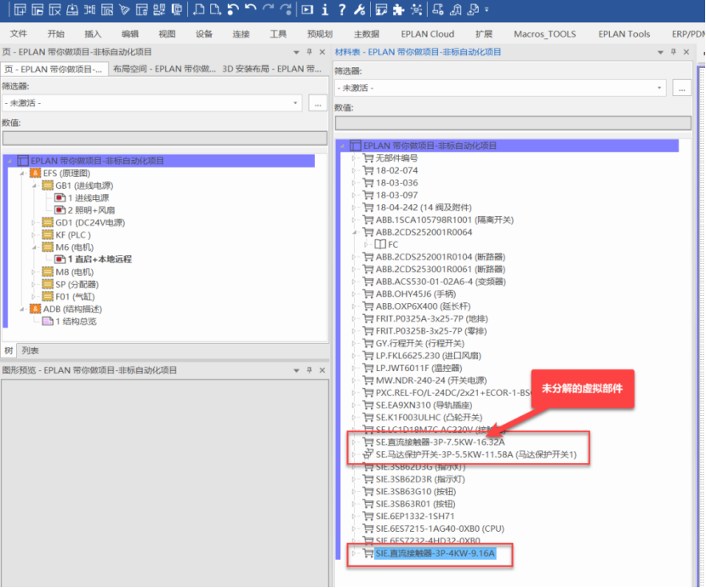Close the 页 navigator panel
706x588 pixels.
pos(322,52)
